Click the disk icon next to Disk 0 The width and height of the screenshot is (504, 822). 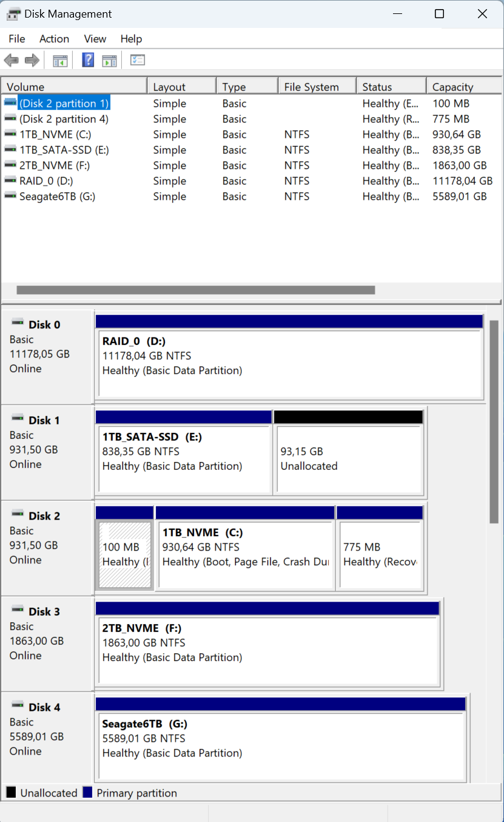coord(18,324)
